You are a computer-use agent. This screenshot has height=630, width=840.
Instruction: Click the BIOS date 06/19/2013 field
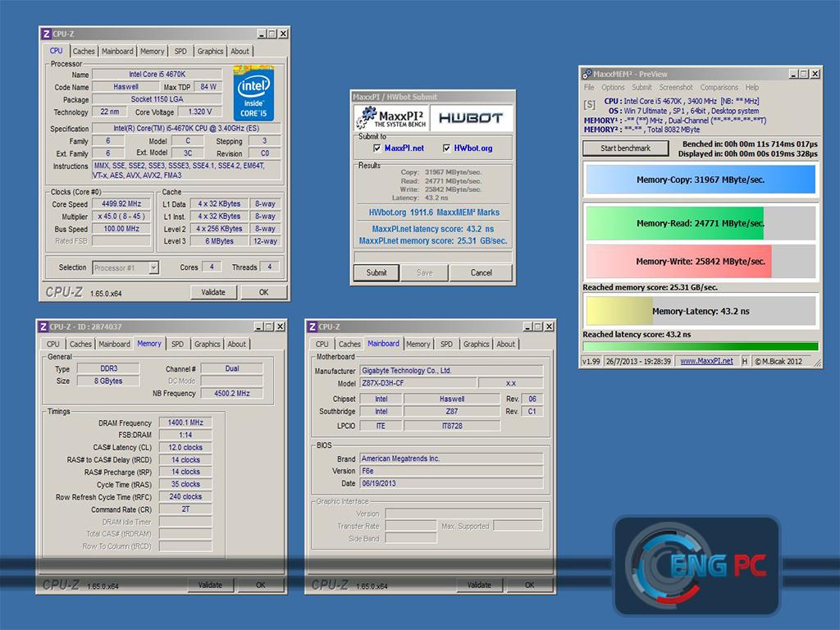tap(451, 483)
